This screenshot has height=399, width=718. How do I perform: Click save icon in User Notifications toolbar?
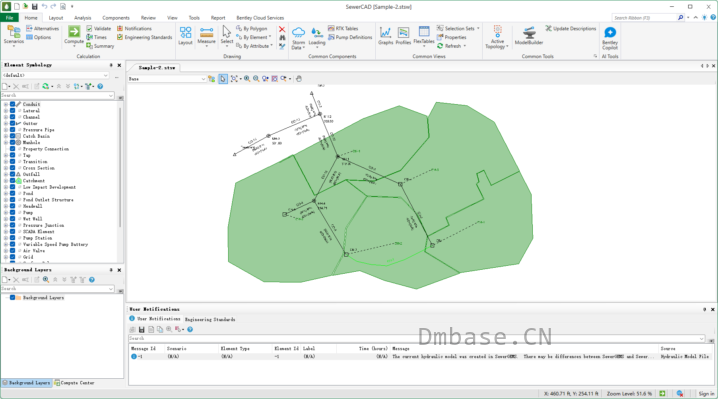pyautogui.click(x=141, y=329)
